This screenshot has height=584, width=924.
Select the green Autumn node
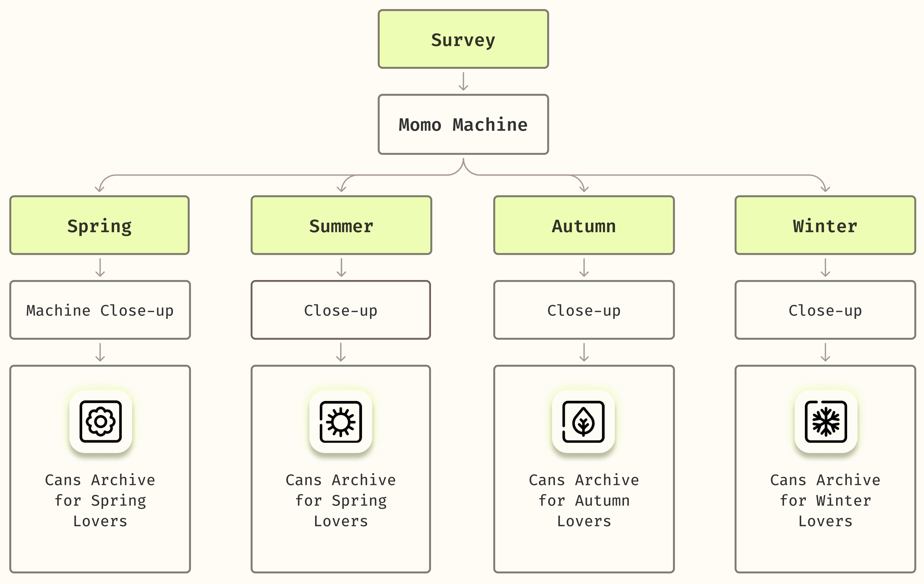coord(584,226)
